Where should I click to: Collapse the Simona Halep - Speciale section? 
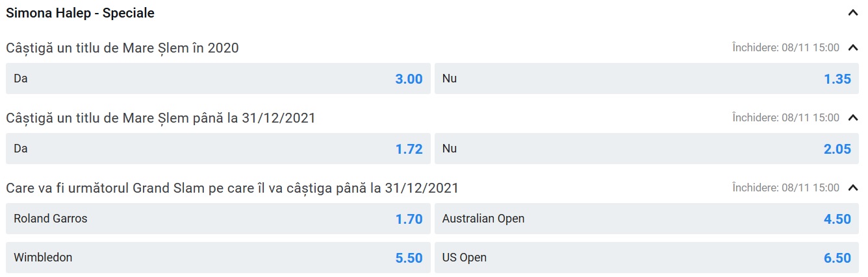click(853, 13)
